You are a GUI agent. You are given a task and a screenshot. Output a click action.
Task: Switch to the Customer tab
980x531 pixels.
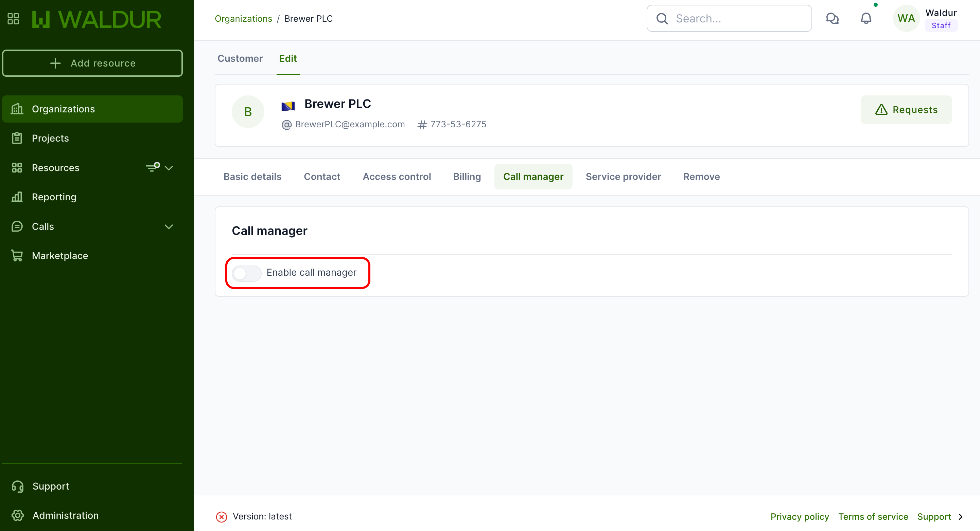240,58
